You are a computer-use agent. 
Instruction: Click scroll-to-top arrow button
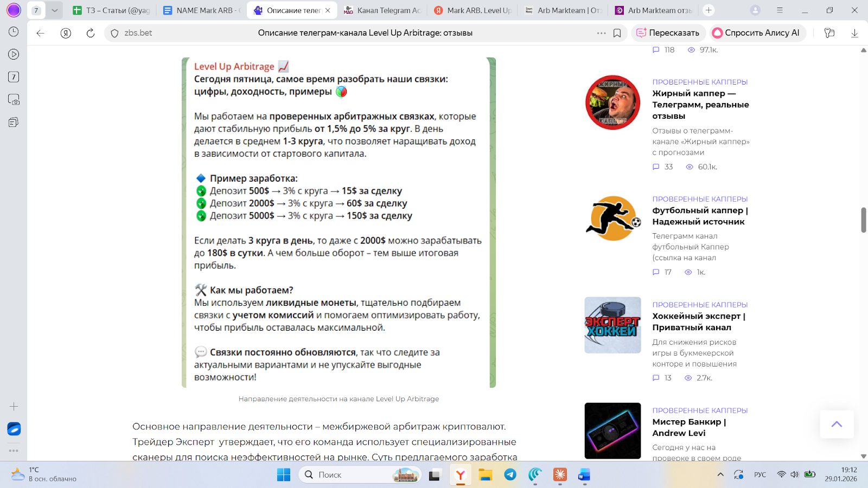[x=837, y=424]
